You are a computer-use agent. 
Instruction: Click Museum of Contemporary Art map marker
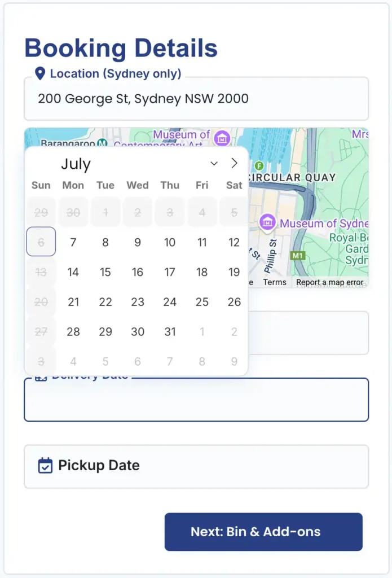coord(222,139)
